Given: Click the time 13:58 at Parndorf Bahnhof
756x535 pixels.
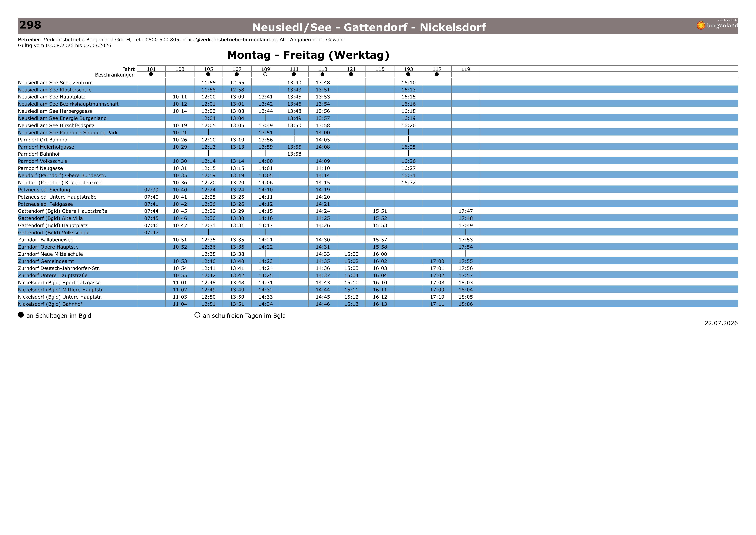Looking at the screenshot, I should point(294,154).
